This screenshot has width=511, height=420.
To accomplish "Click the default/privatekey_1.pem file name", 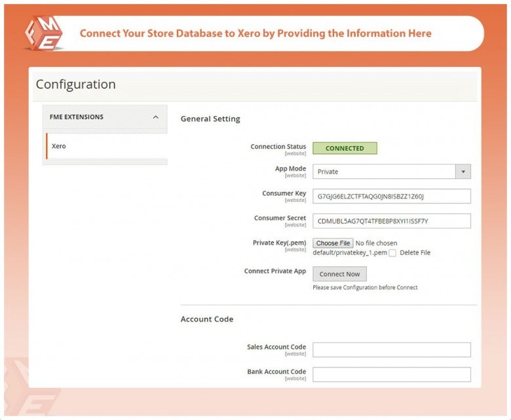I will 349,253.
